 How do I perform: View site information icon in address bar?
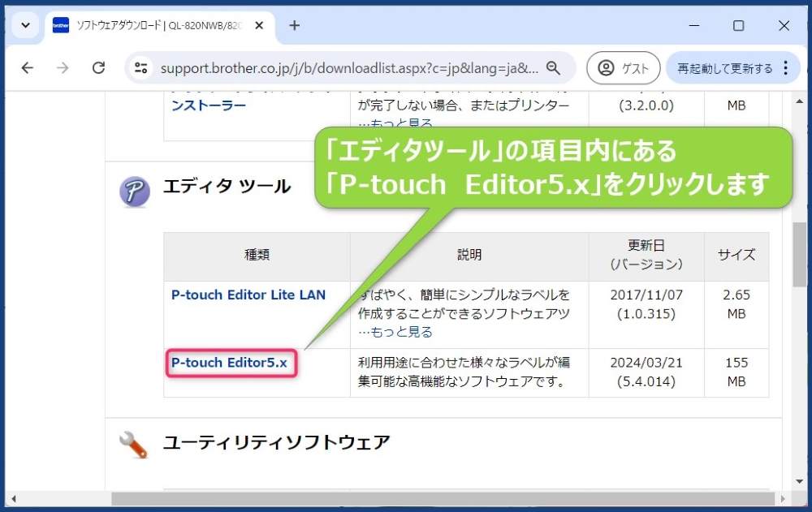point(140,68)
